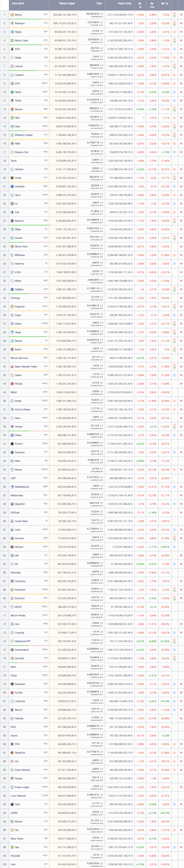Click the Dogecoin logo icon

tap(12, 307)
